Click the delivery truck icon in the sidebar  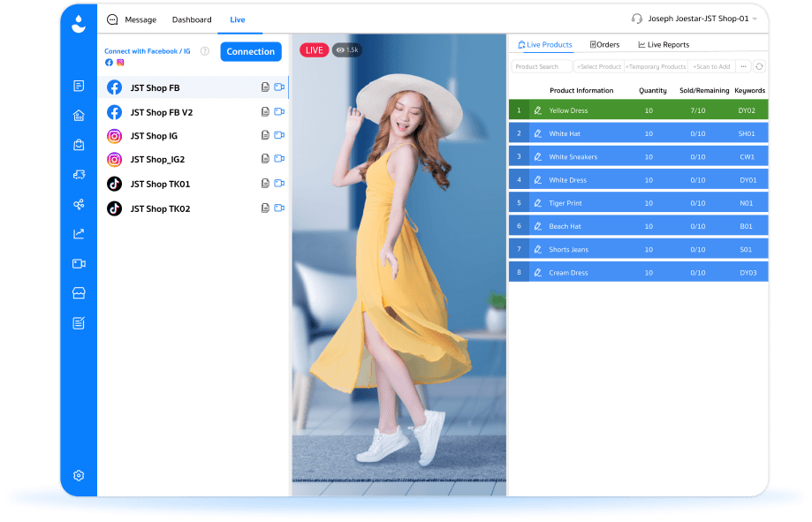click(79, 174)
